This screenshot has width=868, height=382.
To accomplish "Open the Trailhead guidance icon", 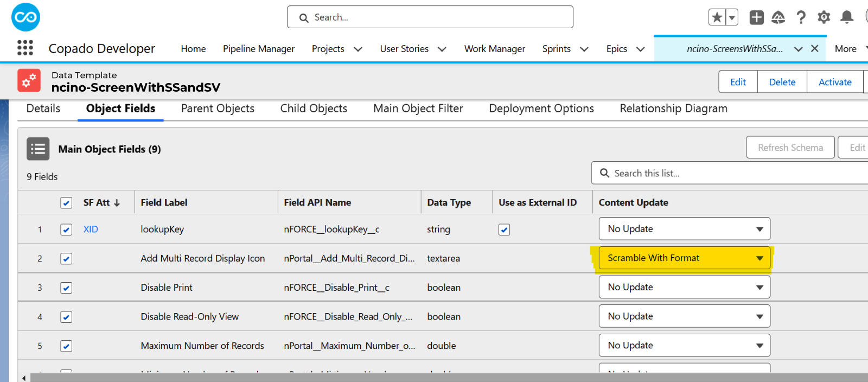I will (x=778, y=17).
